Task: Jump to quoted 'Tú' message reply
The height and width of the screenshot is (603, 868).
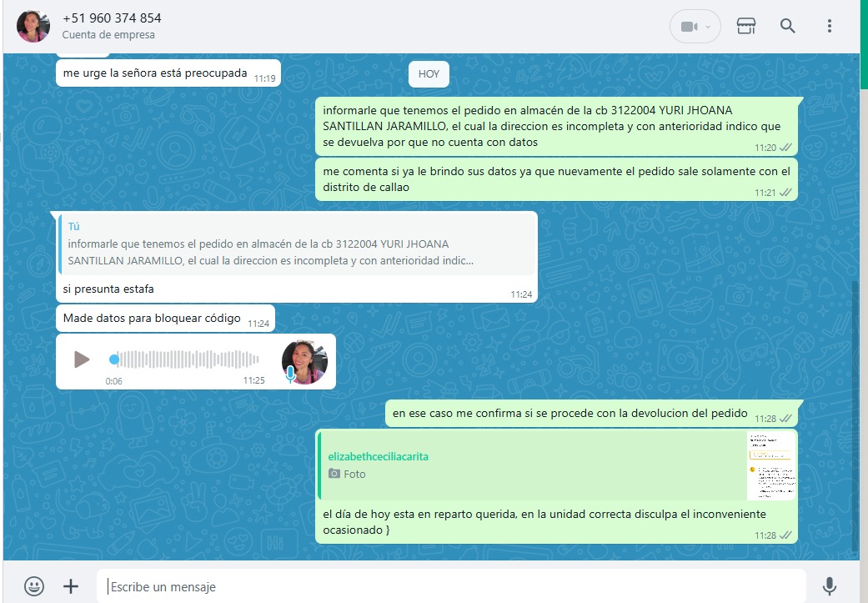Action: coord(296,244)
